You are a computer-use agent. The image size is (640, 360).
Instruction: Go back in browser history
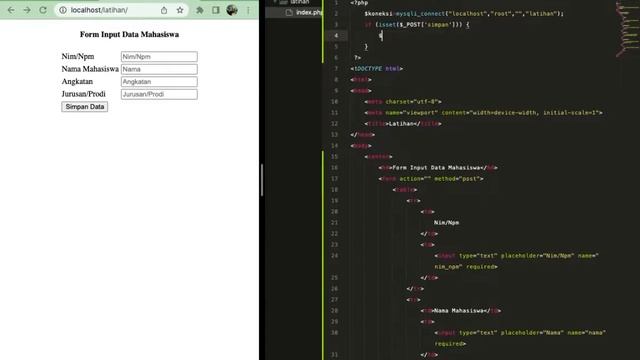pyautogui.click(x=11, y=10)
